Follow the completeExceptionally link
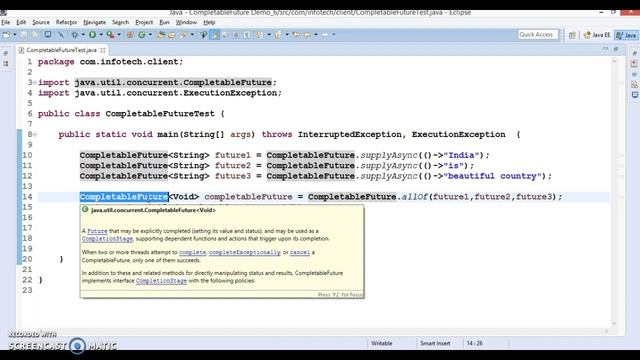640x360 pixels. pos(244,252)
